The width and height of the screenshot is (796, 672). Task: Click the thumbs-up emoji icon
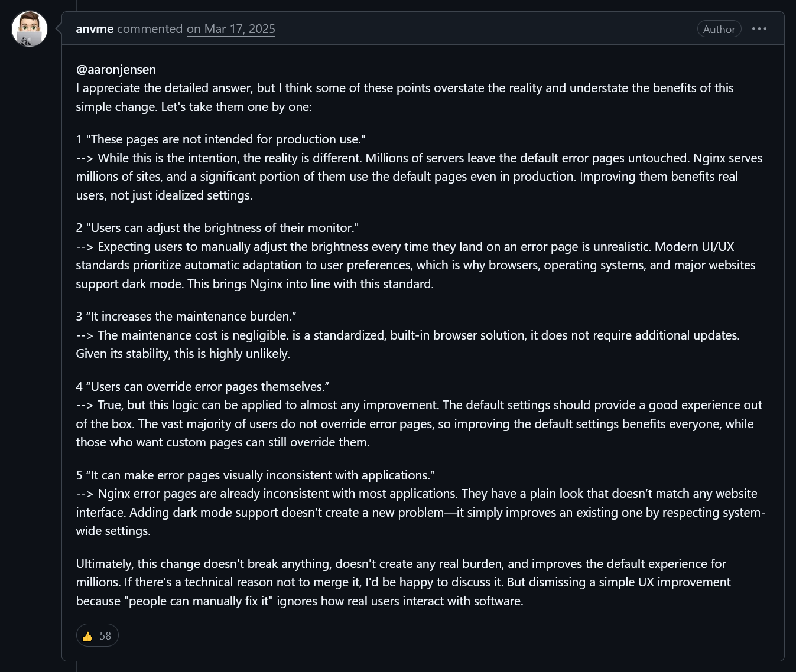(87, 636)
